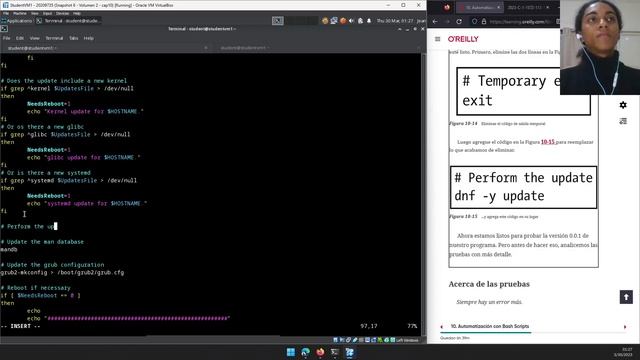This screenshot has height=360, width=640.
Task: Click the 10-15 figure link
Action: tap(548, 142)
